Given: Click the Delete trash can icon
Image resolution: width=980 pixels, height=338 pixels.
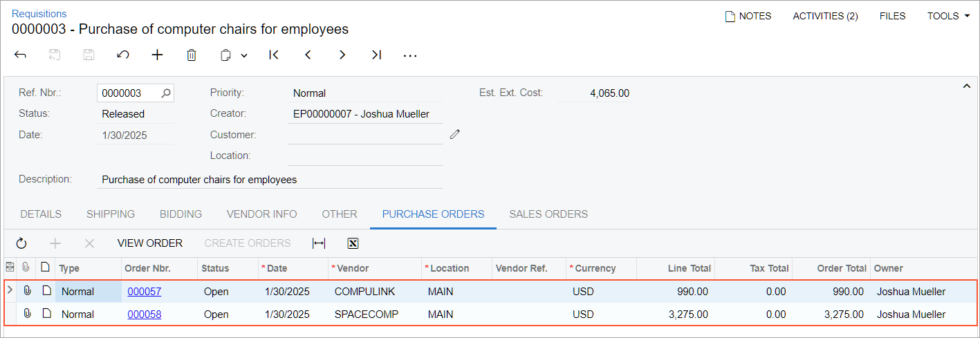Looking at the screenshot, I should point(192,55).
